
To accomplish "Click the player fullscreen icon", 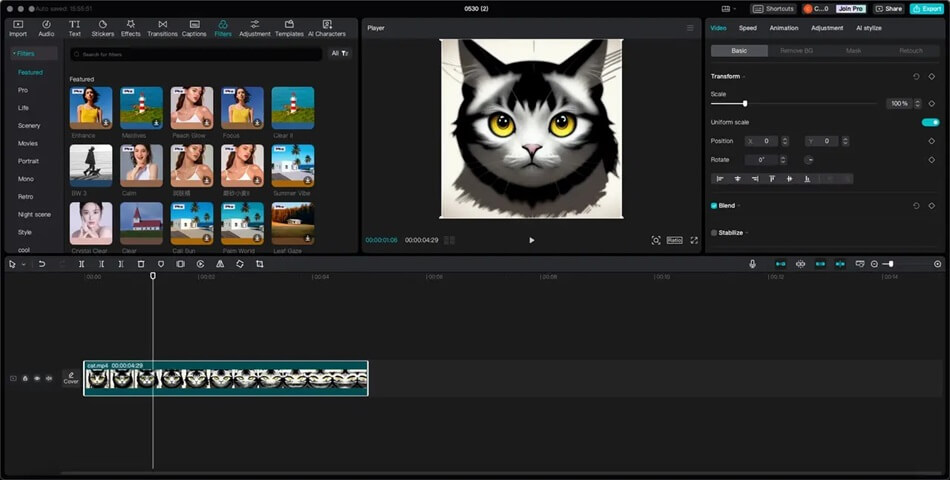I will pos(694,241).
